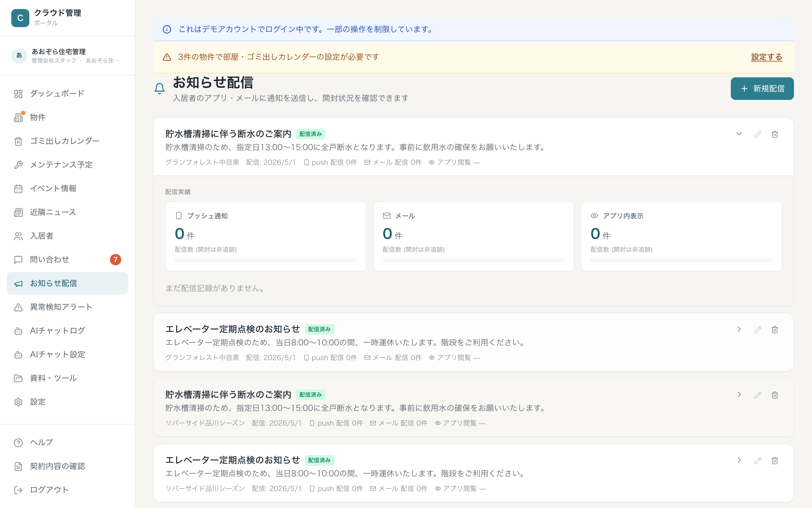The height and width of the screenshot is (508, 812).
Task: Click the warning triangle in the yellow banner
Action: pyautogui.click(x=167, y=57)
